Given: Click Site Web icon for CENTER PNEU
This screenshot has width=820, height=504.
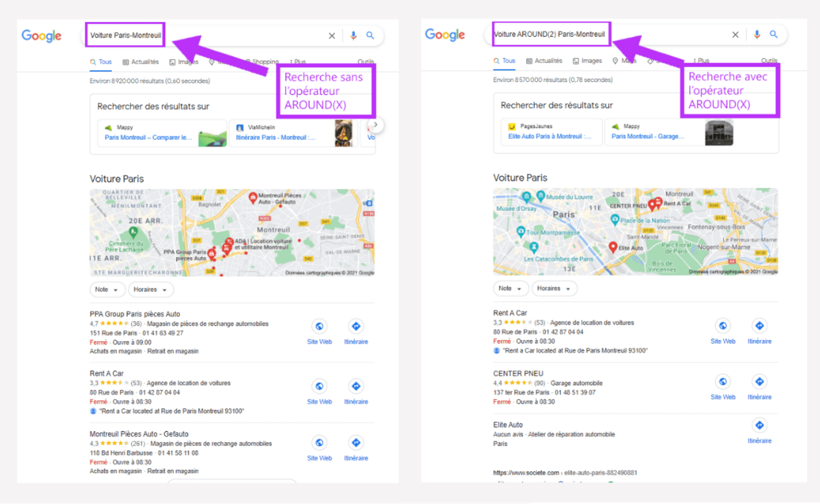Looking at the screenshot, I should 723,381.
